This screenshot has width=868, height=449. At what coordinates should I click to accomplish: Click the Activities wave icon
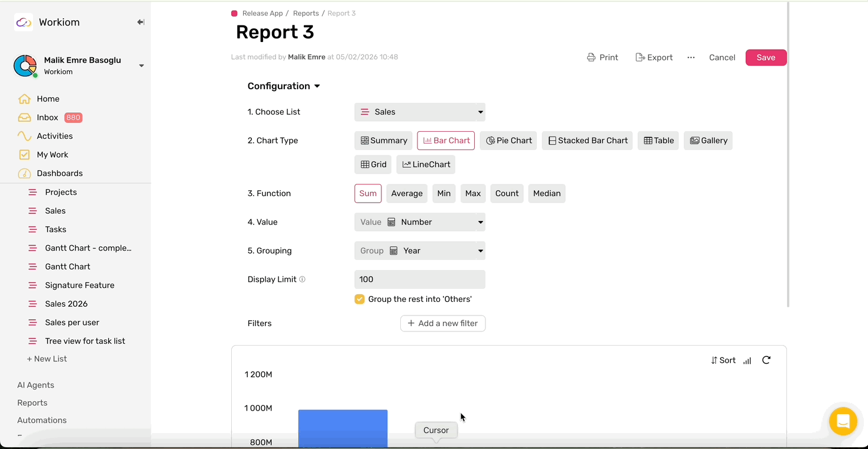point(24,136)
